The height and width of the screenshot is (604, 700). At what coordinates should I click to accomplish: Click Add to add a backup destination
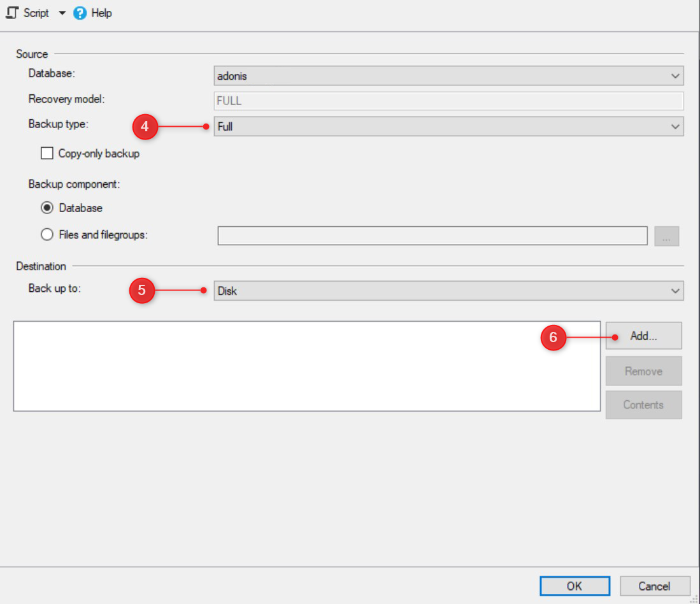[643, 336]
